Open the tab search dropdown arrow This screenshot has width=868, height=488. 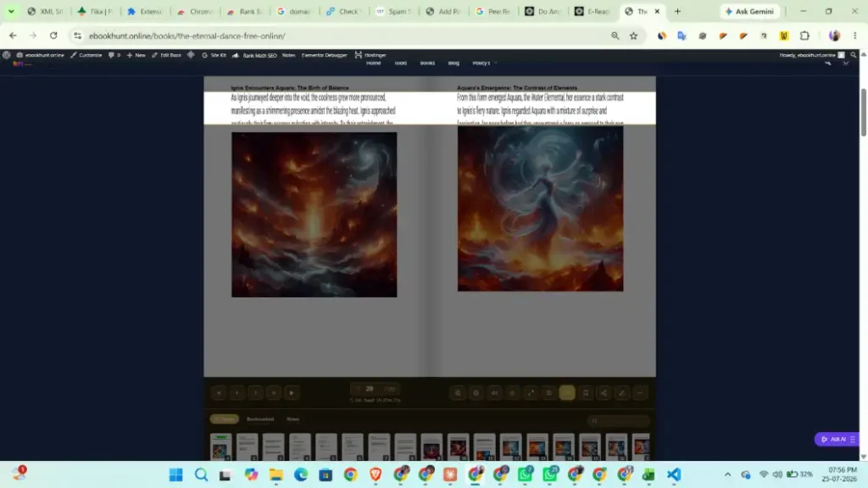pyautogui.click(x=10, y=11)
